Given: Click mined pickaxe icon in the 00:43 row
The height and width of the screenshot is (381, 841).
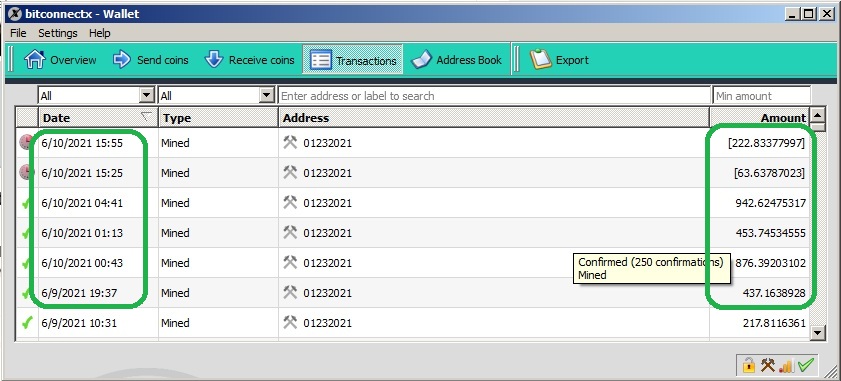Looking at the screenshot, I should coord(290,262).
